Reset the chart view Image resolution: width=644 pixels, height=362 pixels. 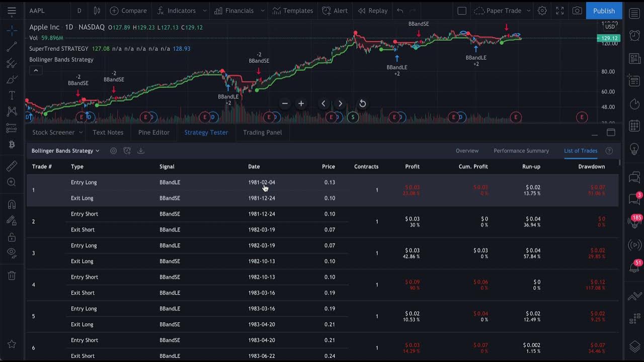(x=362, y=104)
